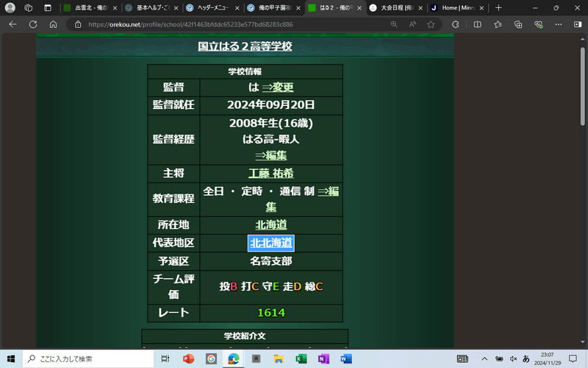Type in the Windows taskbar search box
Screen dimensions: 588x368
(x=88, y=358)
